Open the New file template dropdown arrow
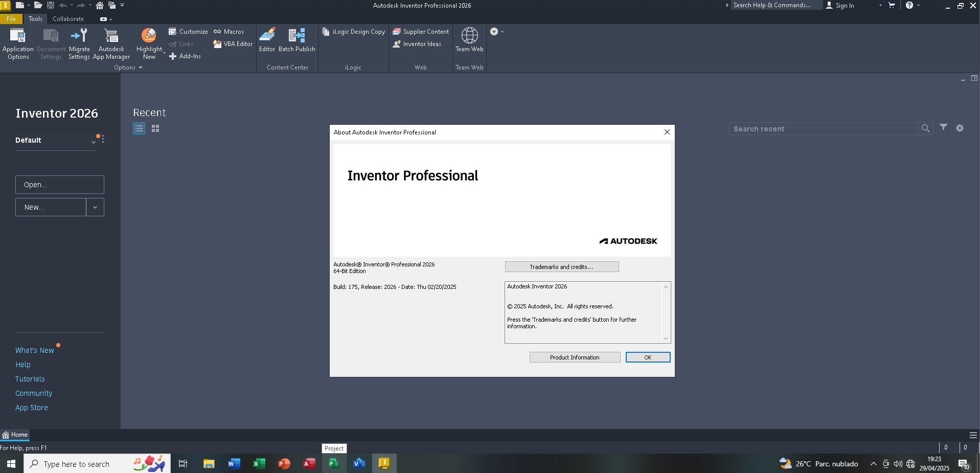 [95, 207]
